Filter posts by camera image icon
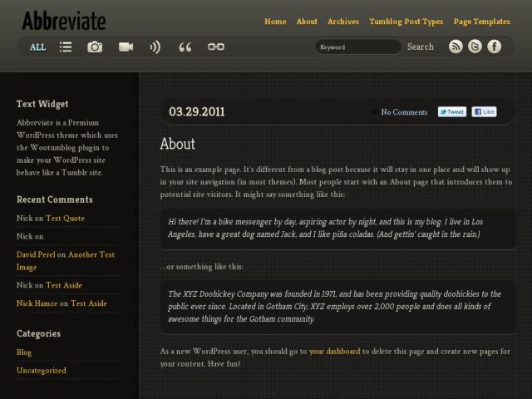The height and width of the screenshot is (399, 532). (x=95, y=47)
